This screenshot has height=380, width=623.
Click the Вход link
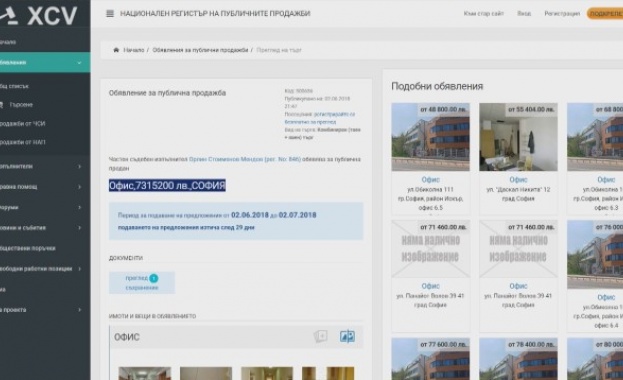[524, 14]
